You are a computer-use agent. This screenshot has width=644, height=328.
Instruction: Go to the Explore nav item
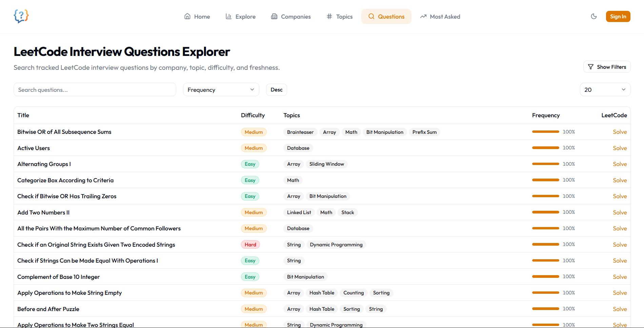click(x=241, y=17)
